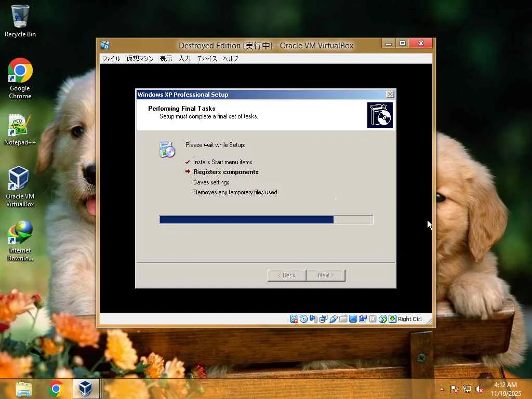Click the taskbar clock showing 4:12 AM
Image resolution: width=532 pixels, height=399 pixels.
(506, 389)
